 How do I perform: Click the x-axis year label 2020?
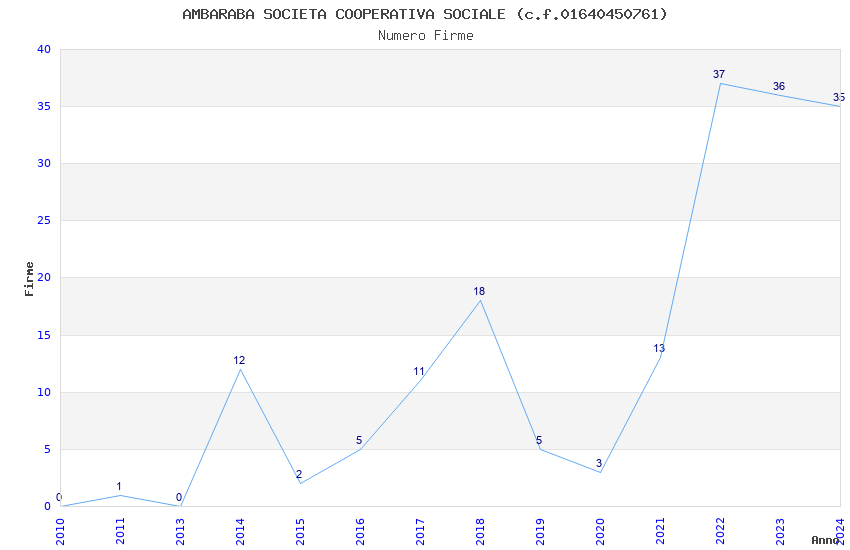600,532
